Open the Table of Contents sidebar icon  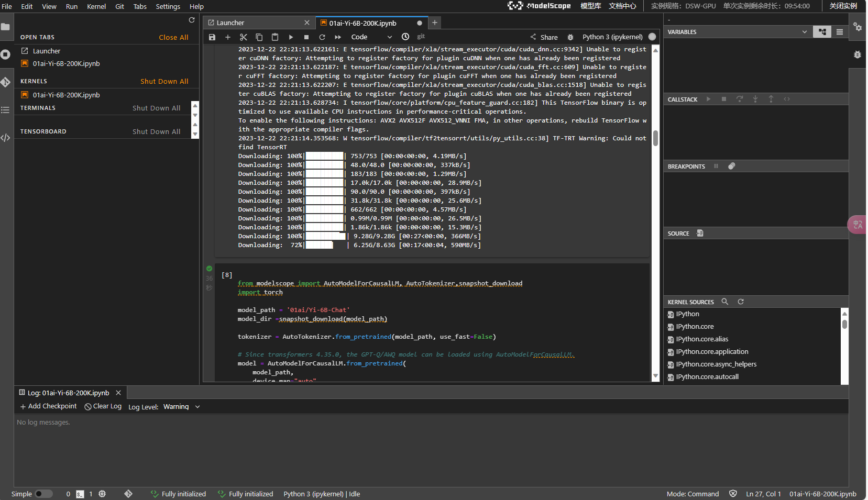pyautogui.click(x=6, y=110)
